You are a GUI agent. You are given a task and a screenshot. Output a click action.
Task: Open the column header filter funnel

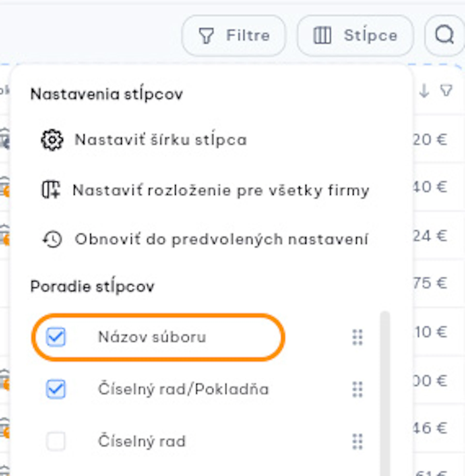[x=446, y=91]
